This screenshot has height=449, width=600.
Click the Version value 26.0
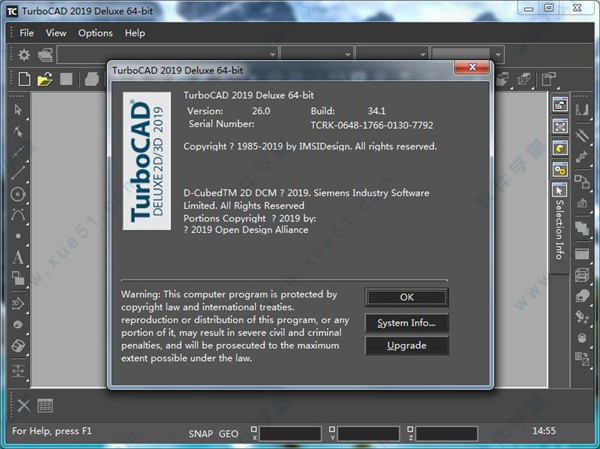coord(261,111)
